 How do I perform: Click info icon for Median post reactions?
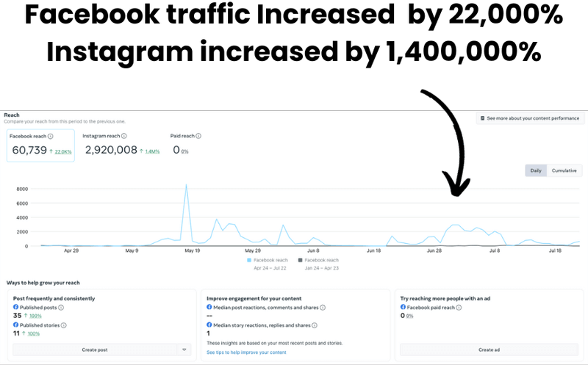(x=323, y=308)
